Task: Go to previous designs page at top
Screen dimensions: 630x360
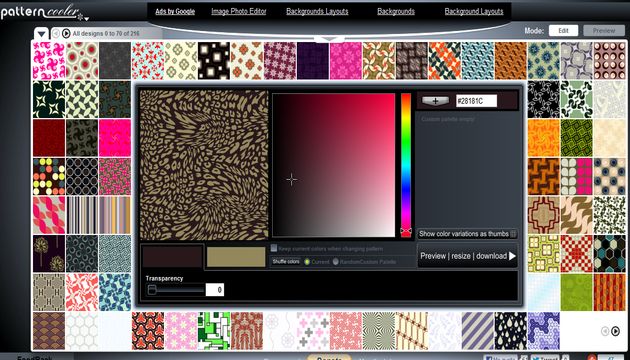Action: [56, 33]
